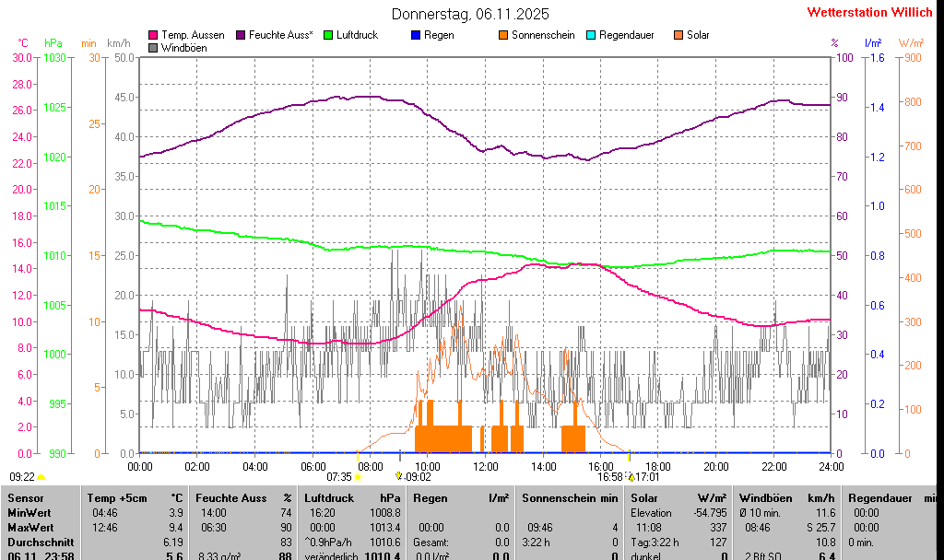The height and width of the screenshot is (560, 944).
Task: Select the Temp +5cm table column header
Action: (x=114, y=497)
